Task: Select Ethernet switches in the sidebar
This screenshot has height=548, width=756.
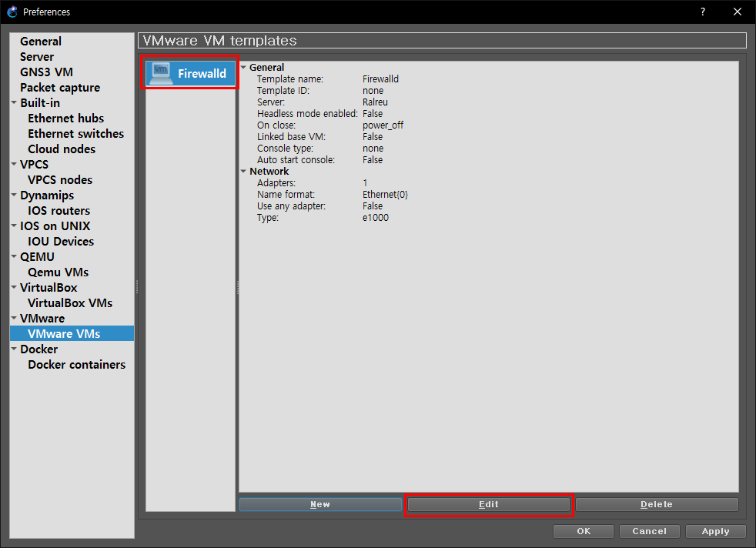Action: point(75,133)
